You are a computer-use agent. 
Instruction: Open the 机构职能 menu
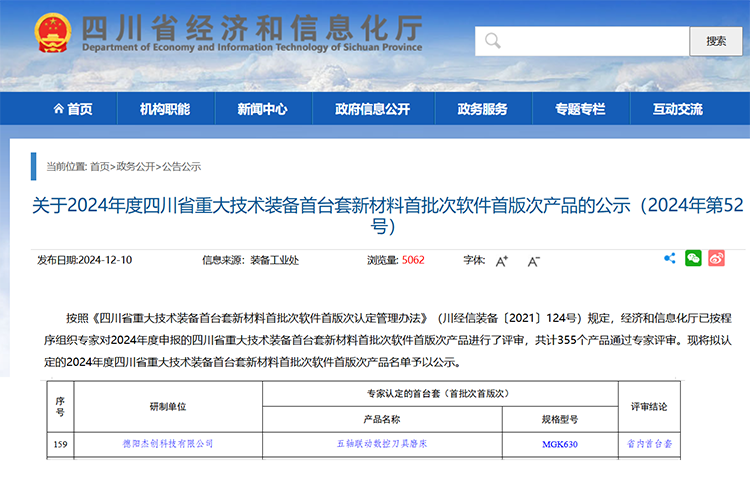point(165,109)
